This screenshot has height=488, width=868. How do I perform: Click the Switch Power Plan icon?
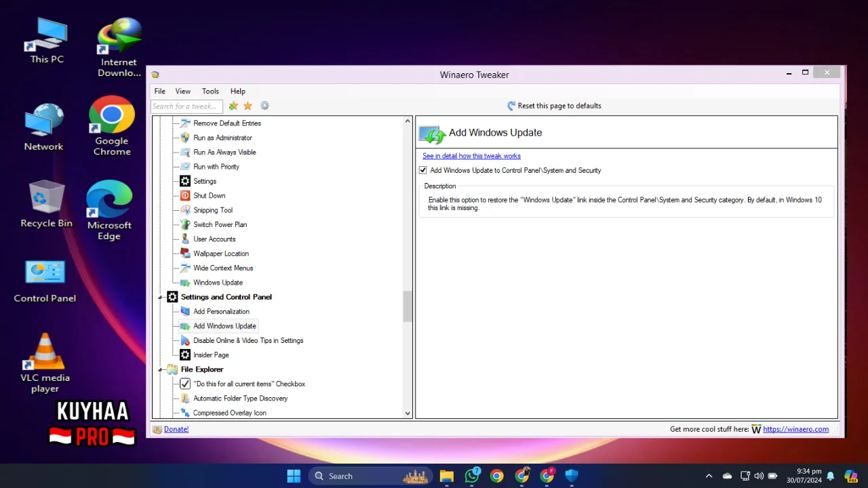click(185, 224)
